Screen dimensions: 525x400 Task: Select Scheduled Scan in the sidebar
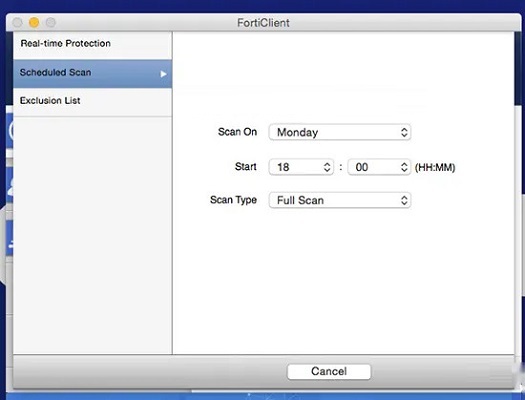pyautogui.click(x=92, y=74)
